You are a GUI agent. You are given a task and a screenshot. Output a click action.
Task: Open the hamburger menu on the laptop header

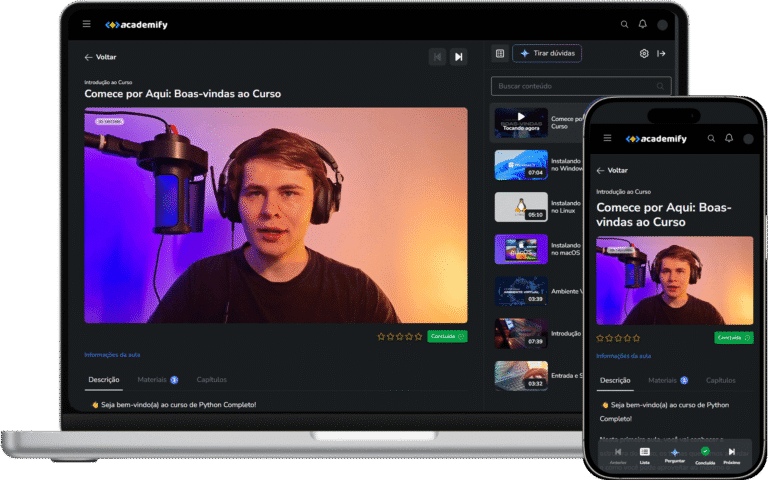tap(87, 24)
